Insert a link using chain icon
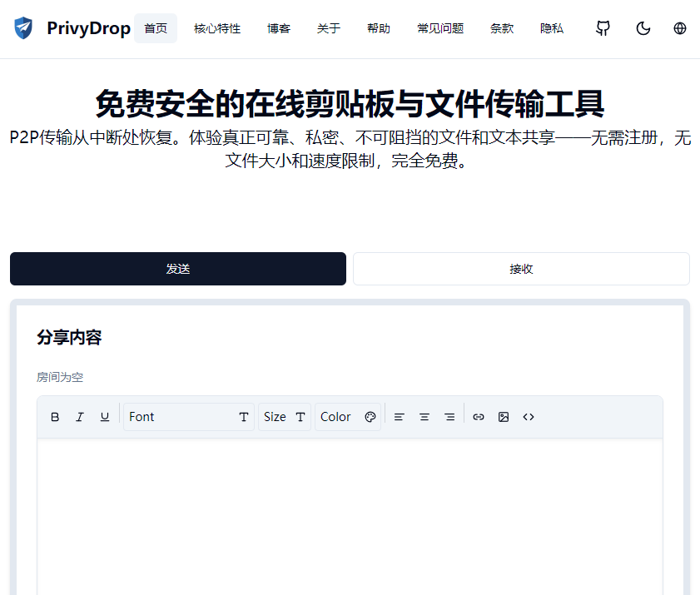Viewport: 700px width, 595px height. pos(479,417)
